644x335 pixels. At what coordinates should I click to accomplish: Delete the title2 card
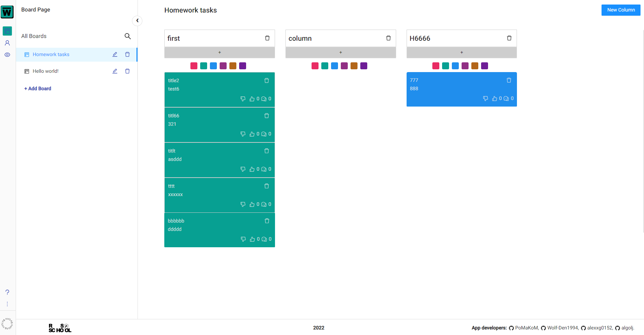point(267,80)
